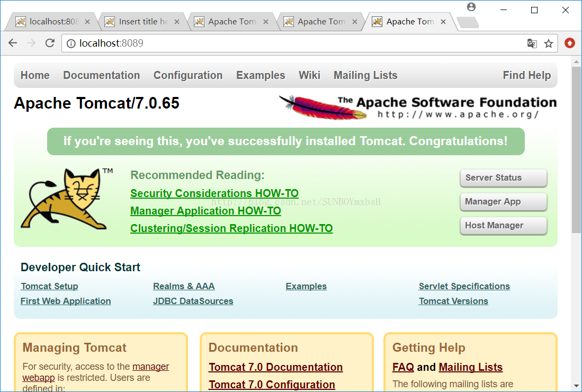Open the Realms & AAA link
Image resolution: width=582 pixels, height=392 pixels.
click(x=184, y=286)
